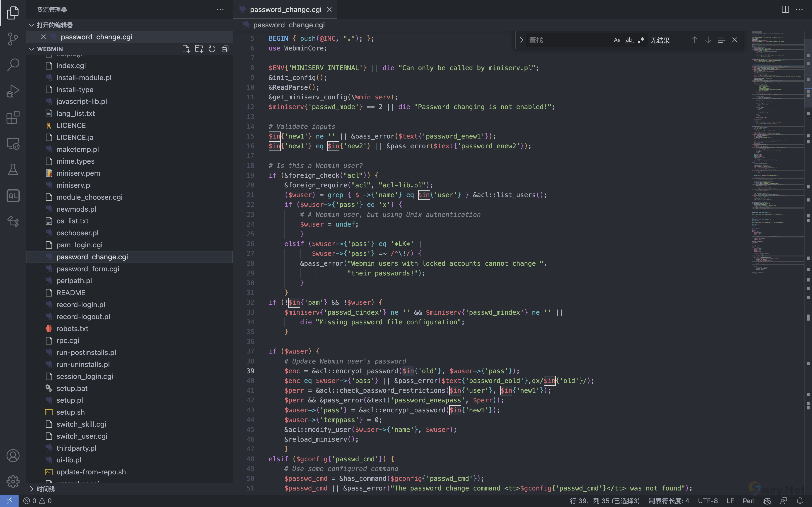Open the Source Control view
The image size is (812, 507).
point(13,38)
